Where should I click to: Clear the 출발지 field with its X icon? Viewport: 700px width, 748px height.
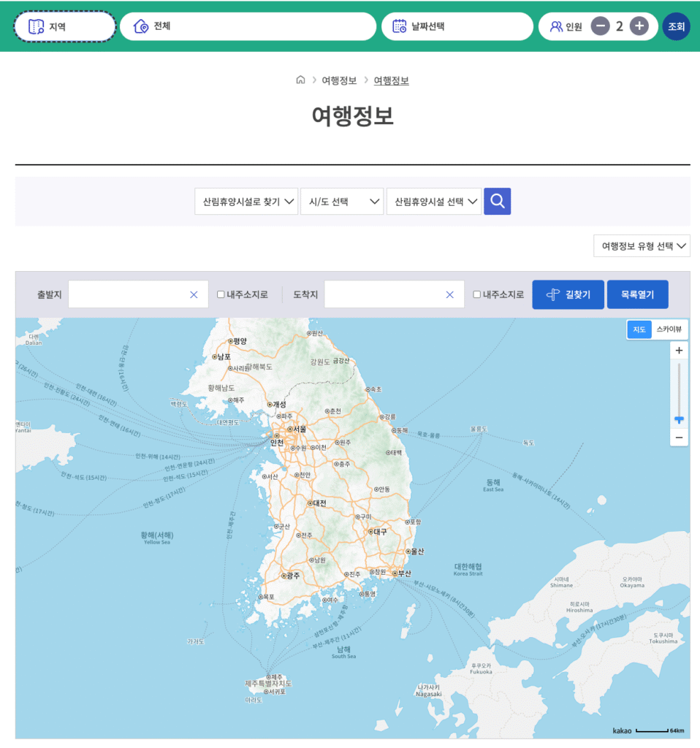193,294
